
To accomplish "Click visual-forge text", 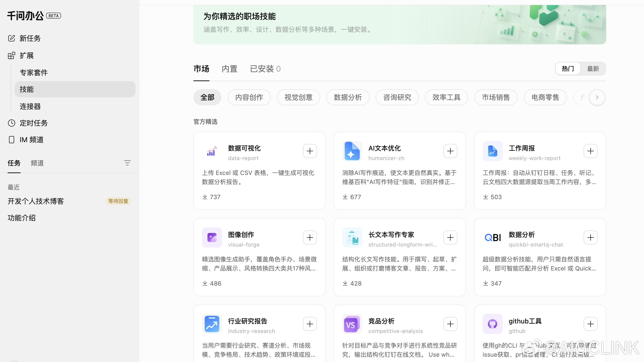I will (x=243, y=245).
